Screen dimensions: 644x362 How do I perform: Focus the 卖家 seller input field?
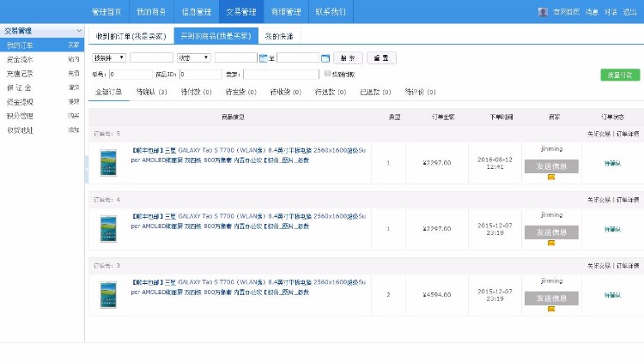pyautogui.click(x=281, y=75)
